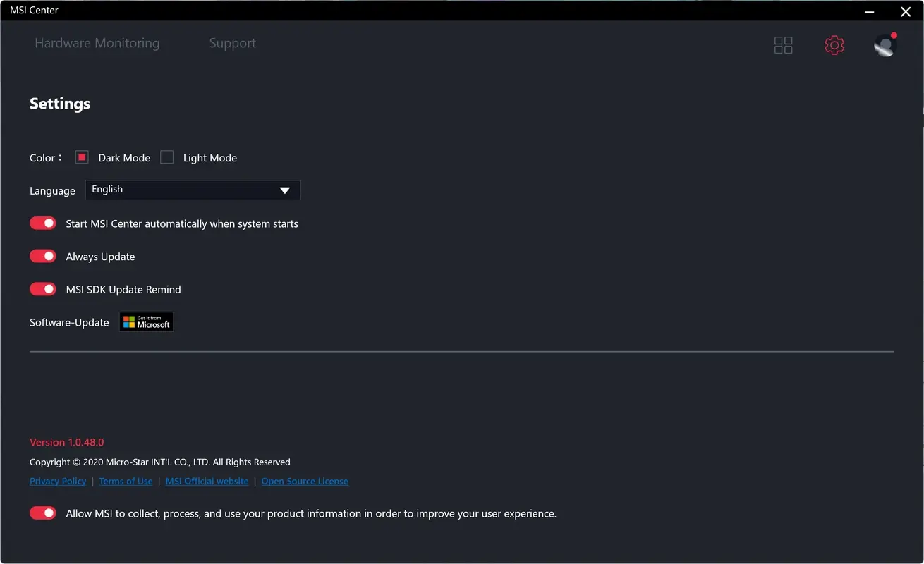
Task: Click the Version 1.0.48.0 text
Action: coord(67,442)
